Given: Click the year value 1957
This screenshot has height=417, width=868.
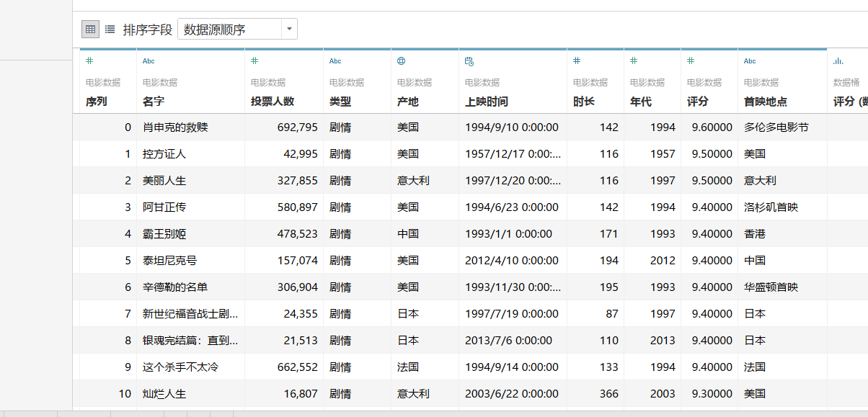Looking at the screenshot, I should [663, 153].
